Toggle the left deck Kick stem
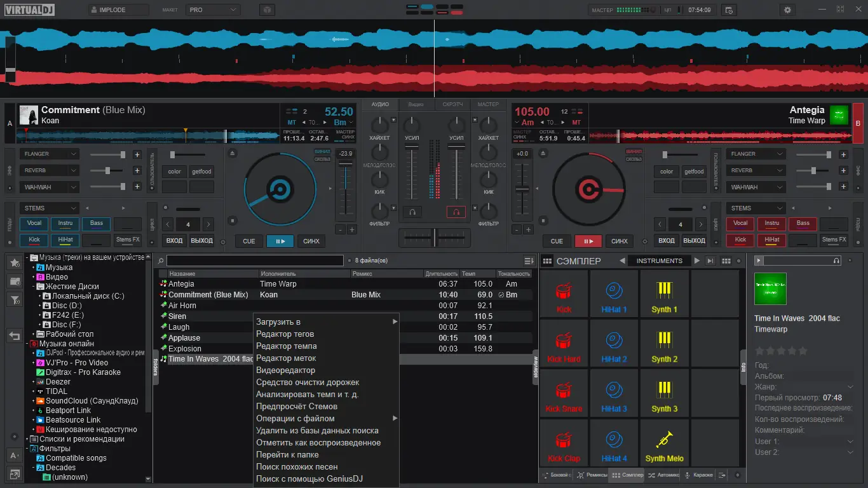This screenshot has width=868, height=488. 34,240
